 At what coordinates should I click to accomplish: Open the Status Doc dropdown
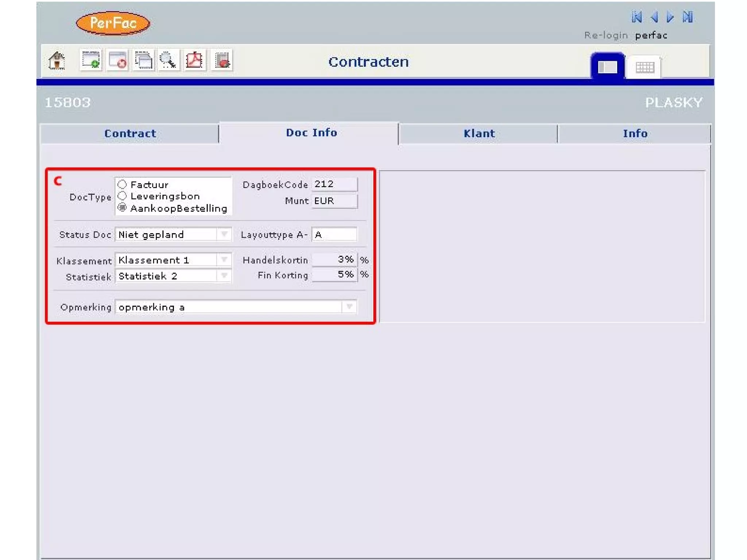click(x=224, y=234)
